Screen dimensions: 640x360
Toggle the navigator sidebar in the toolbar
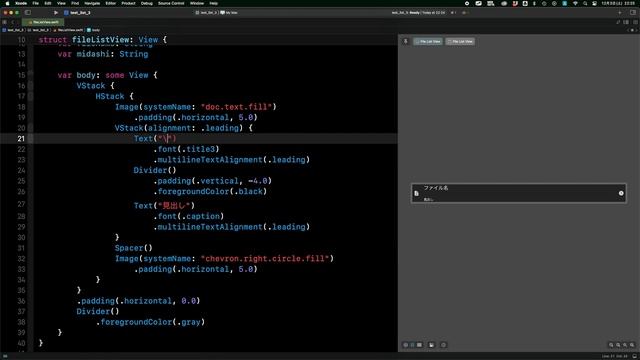coord(28,13)
